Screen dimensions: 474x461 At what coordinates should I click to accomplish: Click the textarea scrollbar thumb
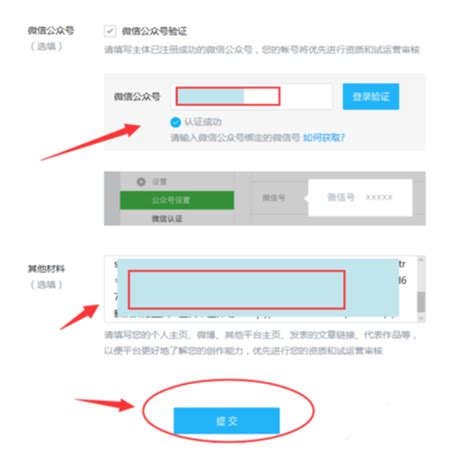421,302
